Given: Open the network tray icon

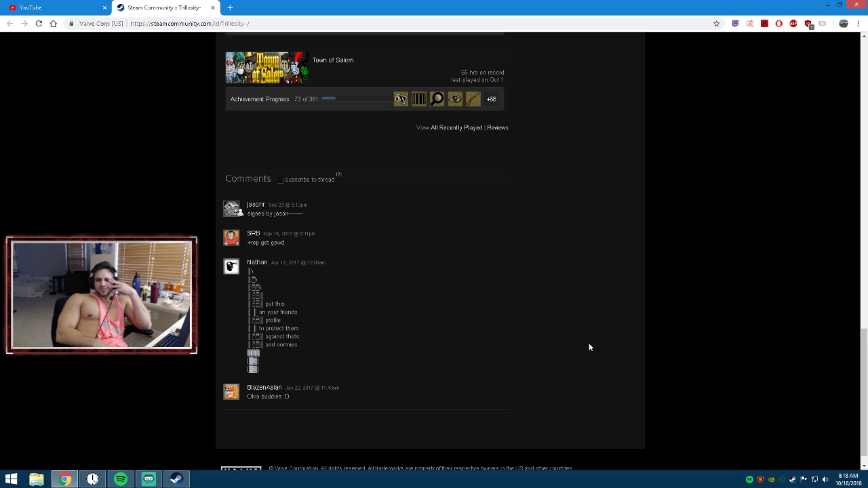Looking at the screenshot, I should 814,479.
